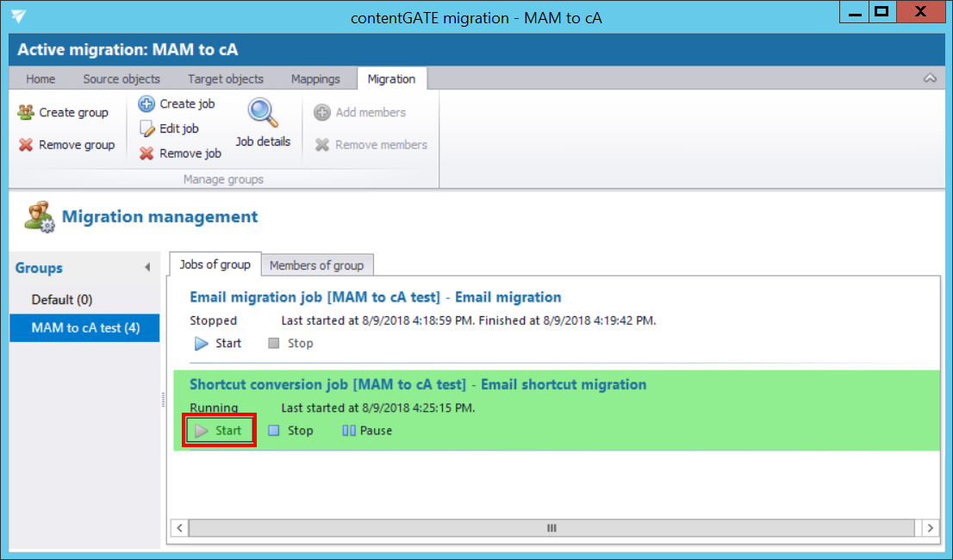Viewport: 953px width, 560px height.
Task: Click the Migration management users icon
Action: (x=39, y=217)
